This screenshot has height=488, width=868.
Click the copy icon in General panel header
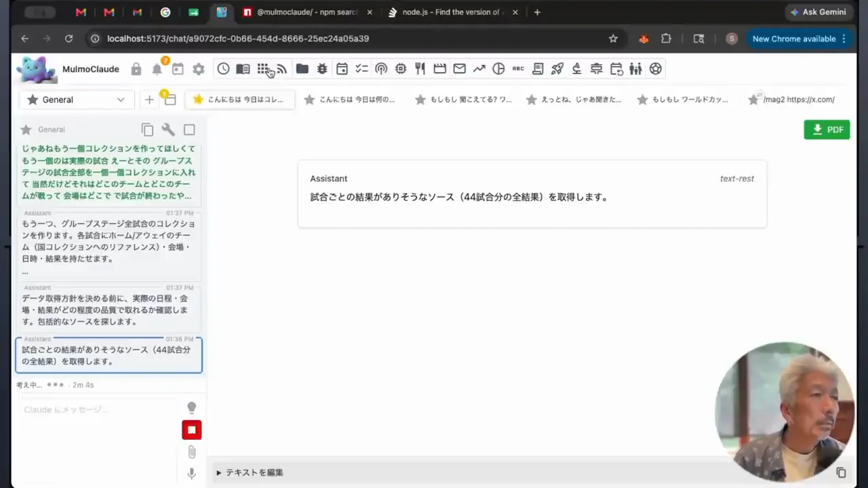click(147, 129)
